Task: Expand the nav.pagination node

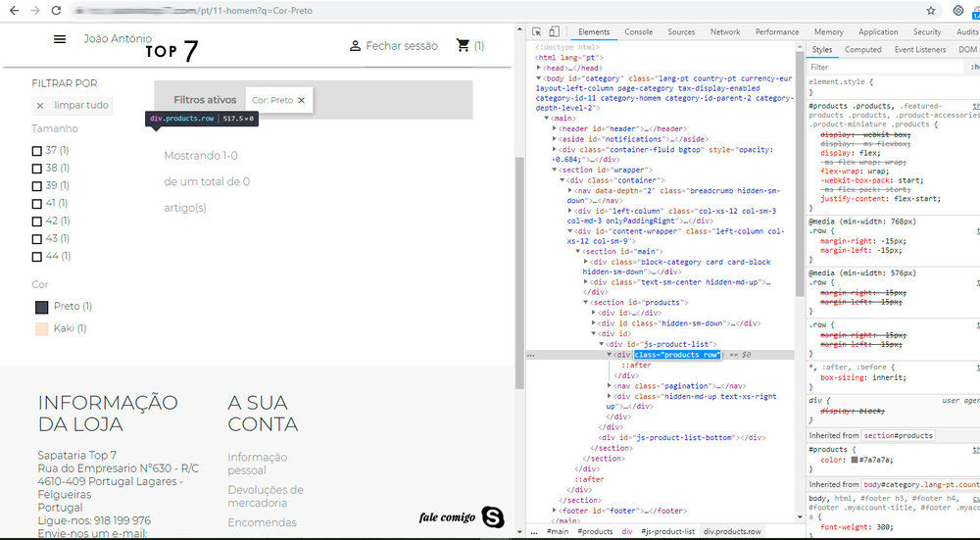Action: click(610, 385)
